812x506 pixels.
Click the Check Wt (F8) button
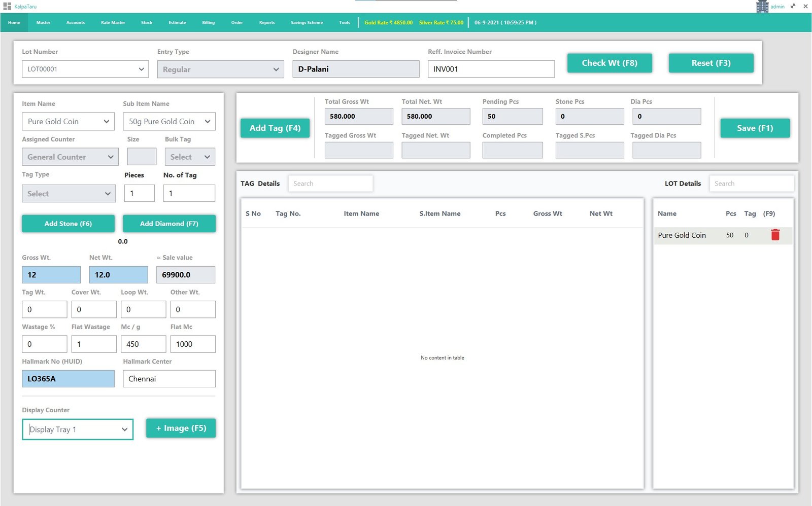(x=610, y=63)
